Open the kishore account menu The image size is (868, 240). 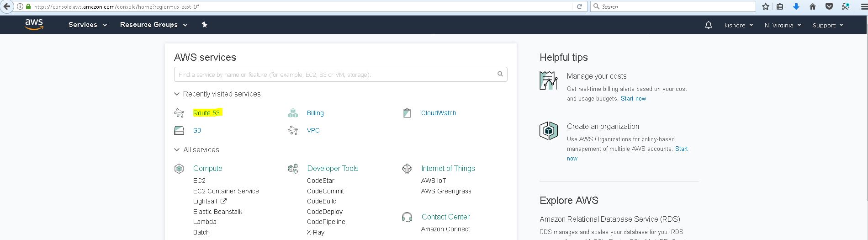(738, 25)
